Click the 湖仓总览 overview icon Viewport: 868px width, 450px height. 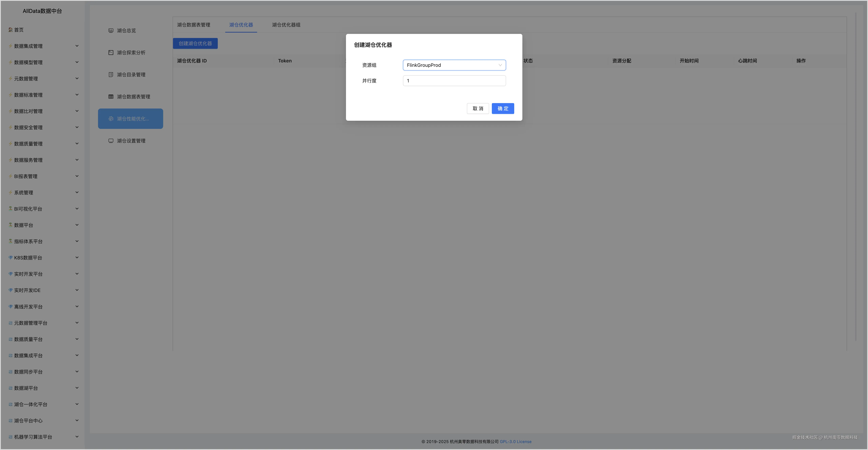coord(111,31)
